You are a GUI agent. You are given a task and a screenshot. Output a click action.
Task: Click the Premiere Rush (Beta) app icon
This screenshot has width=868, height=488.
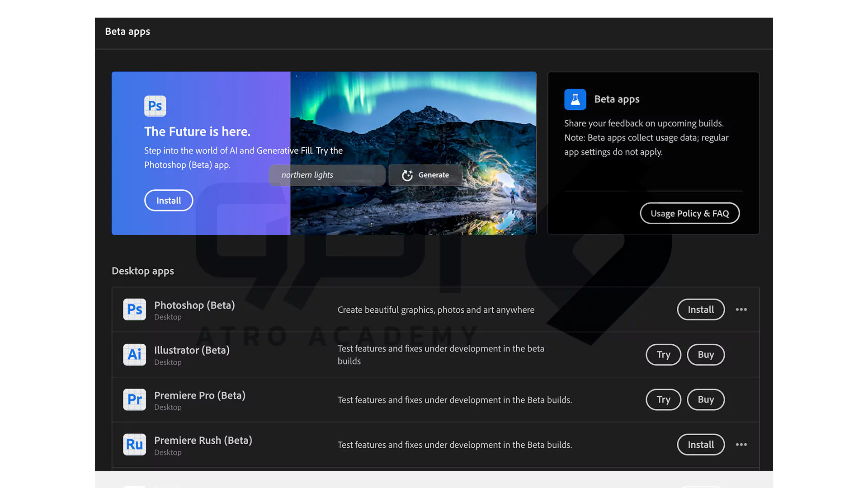tap(135, 445)
